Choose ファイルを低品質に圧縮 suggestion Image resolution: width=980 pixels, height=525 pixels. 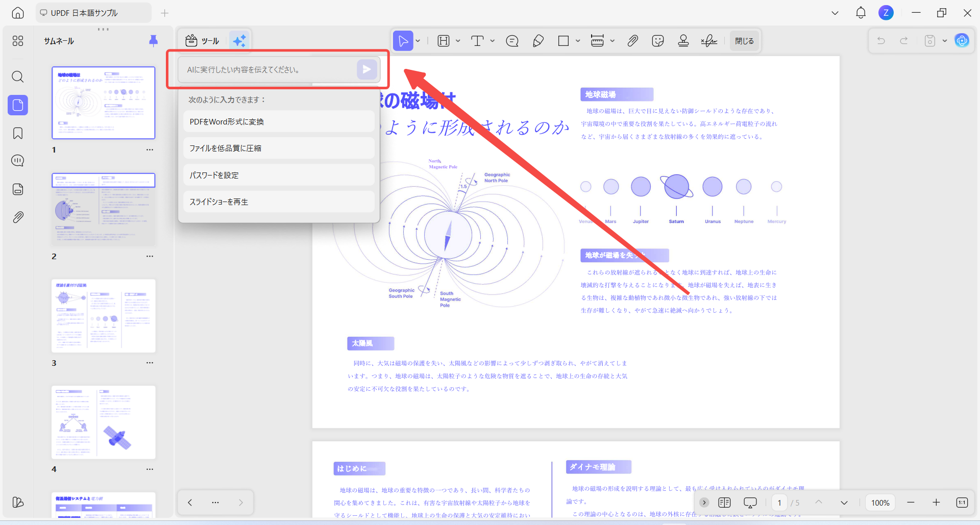coord(279,148)
